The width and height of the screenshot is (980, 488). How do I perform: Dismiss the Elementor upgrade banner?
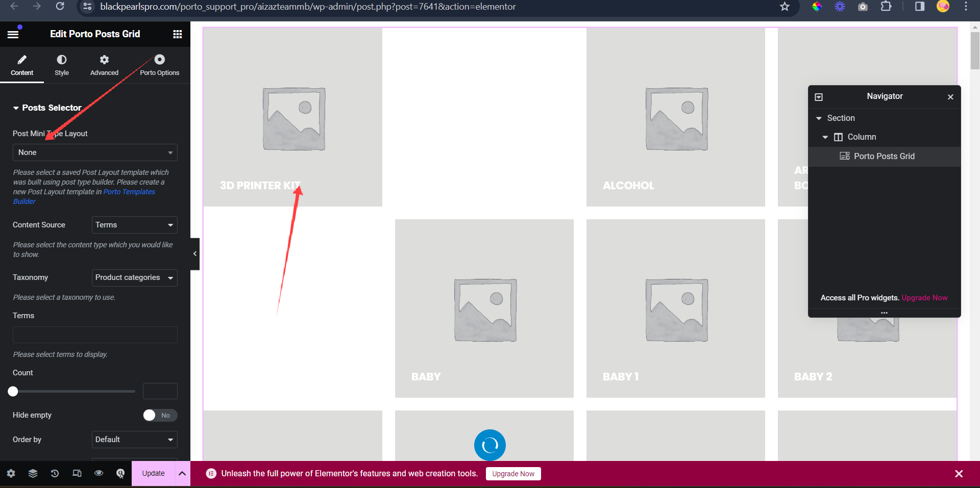(x=959, y=474)
